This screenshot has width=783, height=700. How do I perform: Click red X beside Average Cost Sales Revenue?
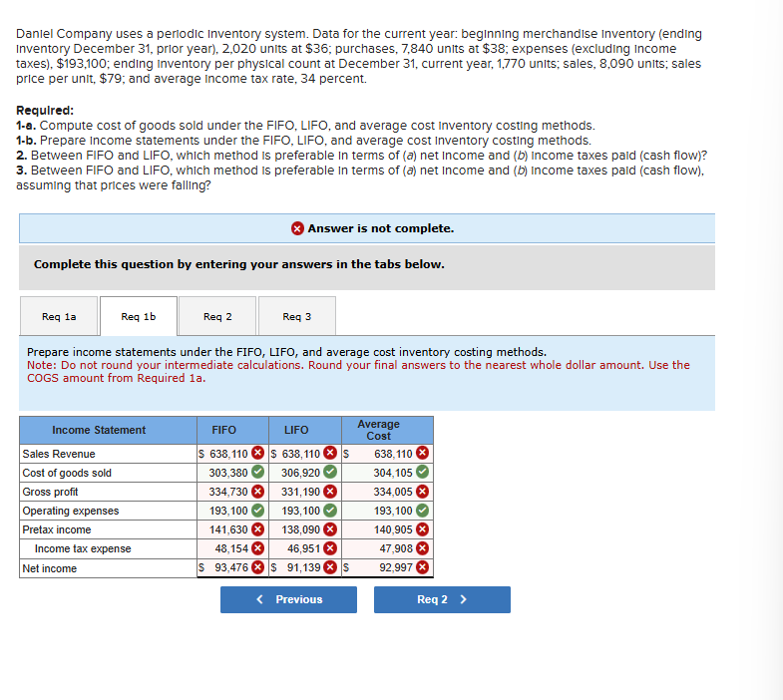pos(423,453)
